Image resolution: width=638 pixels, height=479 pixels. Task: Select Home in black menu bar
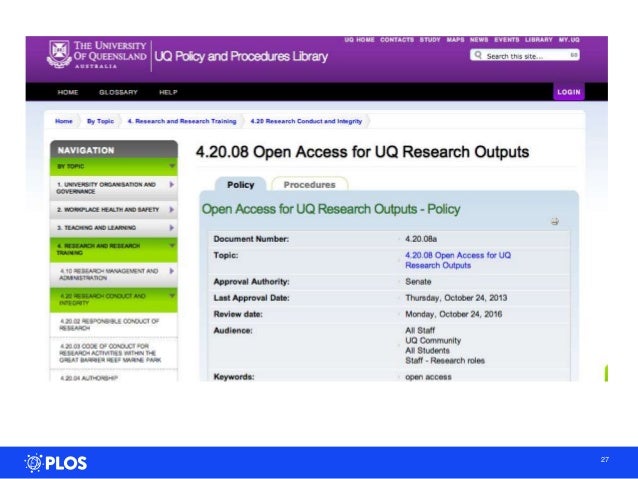(x=68, y=92)
